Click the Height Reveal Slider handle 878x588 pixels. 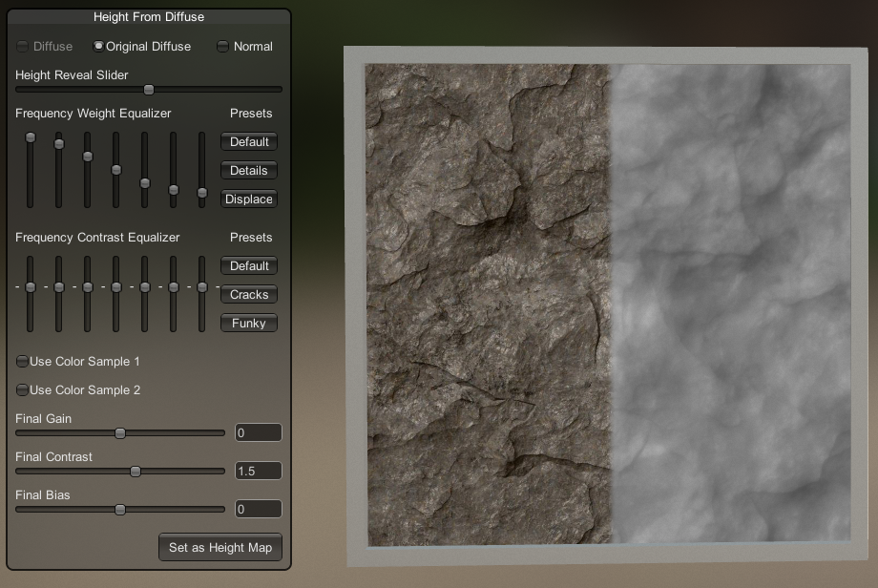click(x=149, y=90)
